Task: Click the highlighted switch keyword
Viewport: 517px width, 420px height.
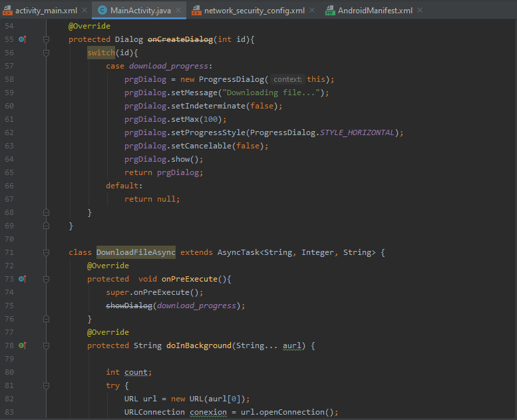Action: click(101, 53)
